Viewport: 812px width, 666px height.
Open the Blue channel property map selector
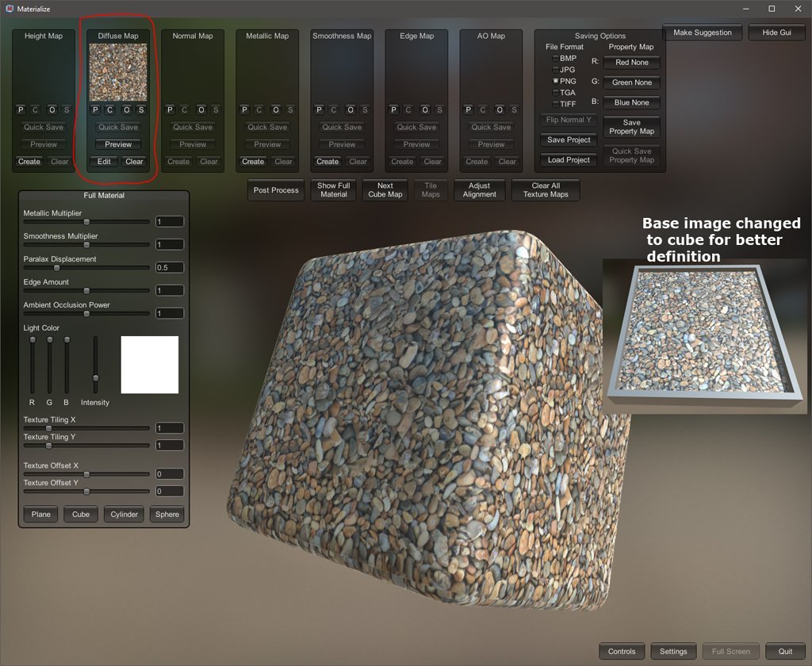[x=631, y=102]
